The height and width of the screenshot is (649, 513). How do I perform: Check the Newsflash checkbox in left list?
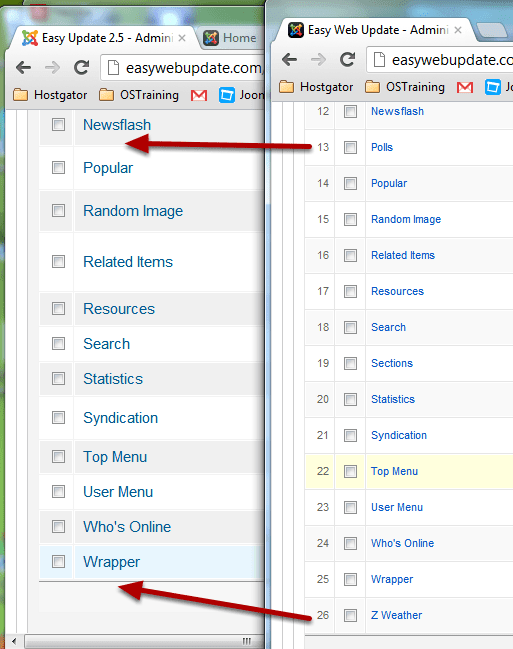[x=58, y=125]
